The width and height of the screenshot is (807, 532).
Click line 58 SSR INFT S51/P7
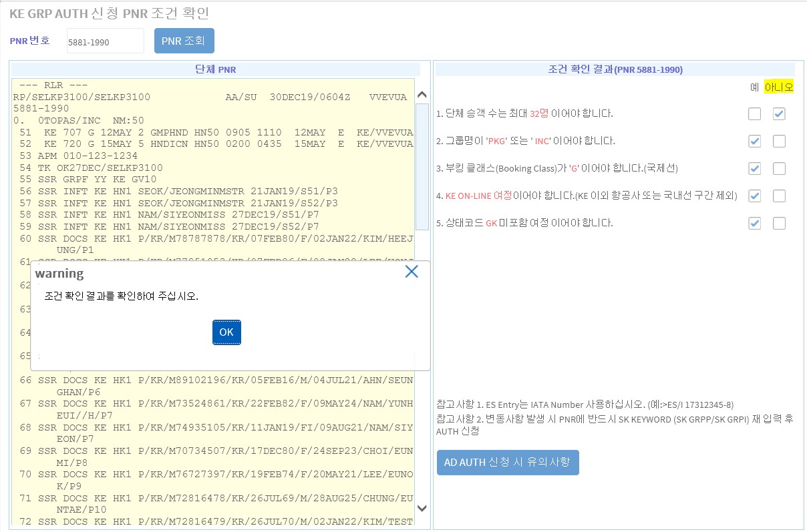point(169,215)
